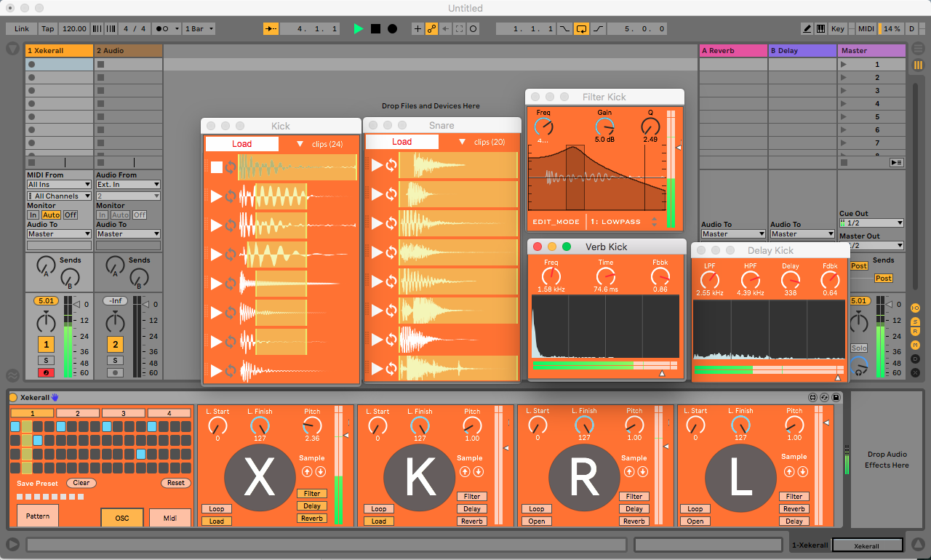Switch to pattern bank 3
This screenshot has width=931, height=560.
(x=123, y=413)
